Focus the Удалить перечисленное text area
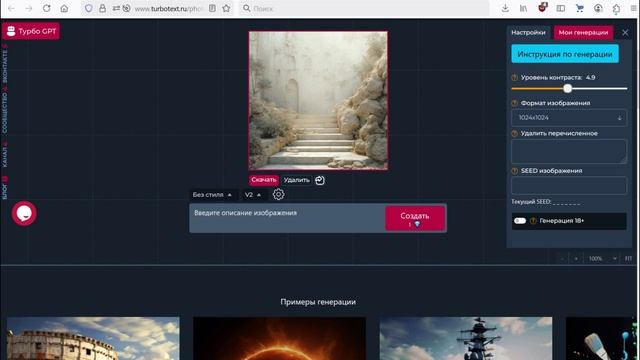The width and height of the screenshot is (640, 360). tap(569, 151)
